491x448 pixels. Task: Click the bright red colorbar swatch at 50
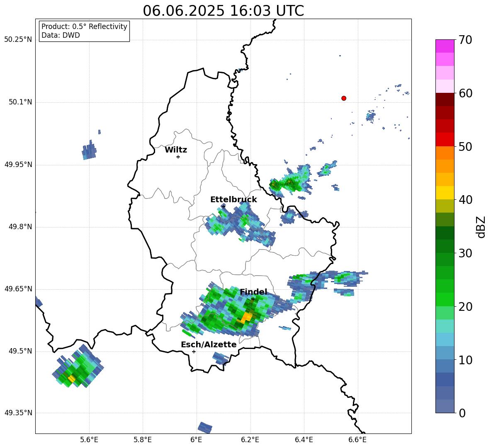tap(445, 140)
